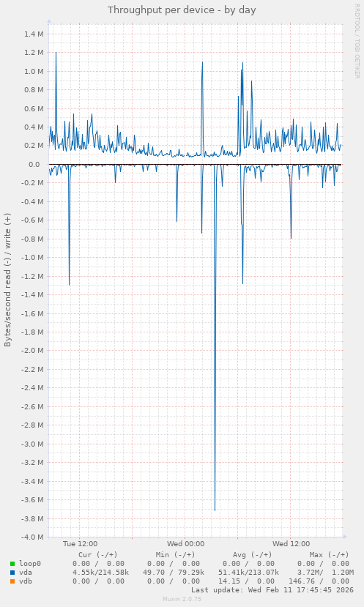The height and width of the screenshot is (607, 364).
Task: Click the deepest read spike near -3.7 M
Action: click(x=215, y=510)
